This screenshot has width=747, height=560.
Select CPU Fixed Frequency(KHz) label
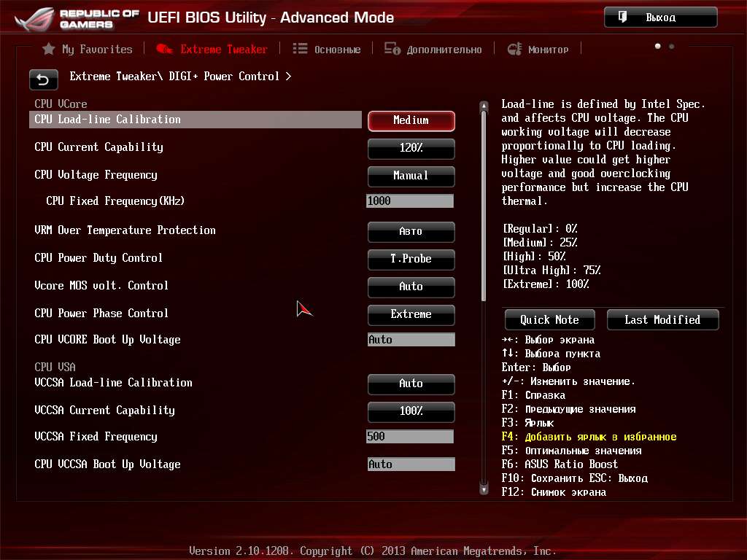(115, 201)
